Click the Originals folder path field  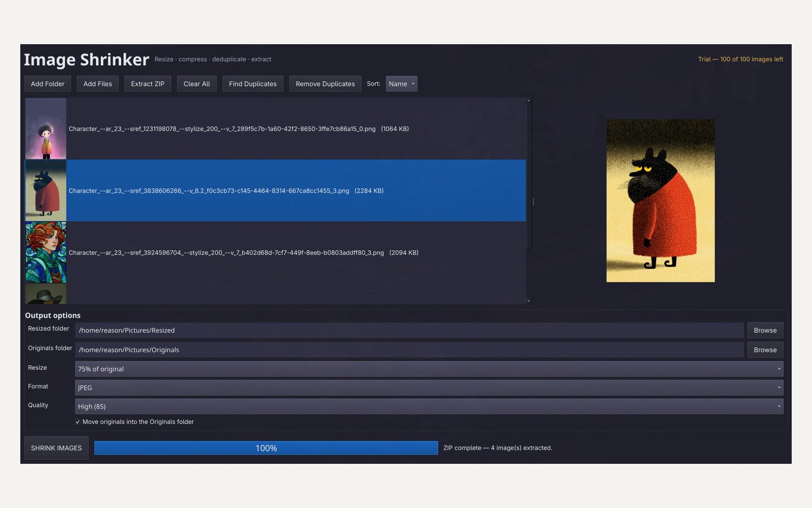(410, 350)
